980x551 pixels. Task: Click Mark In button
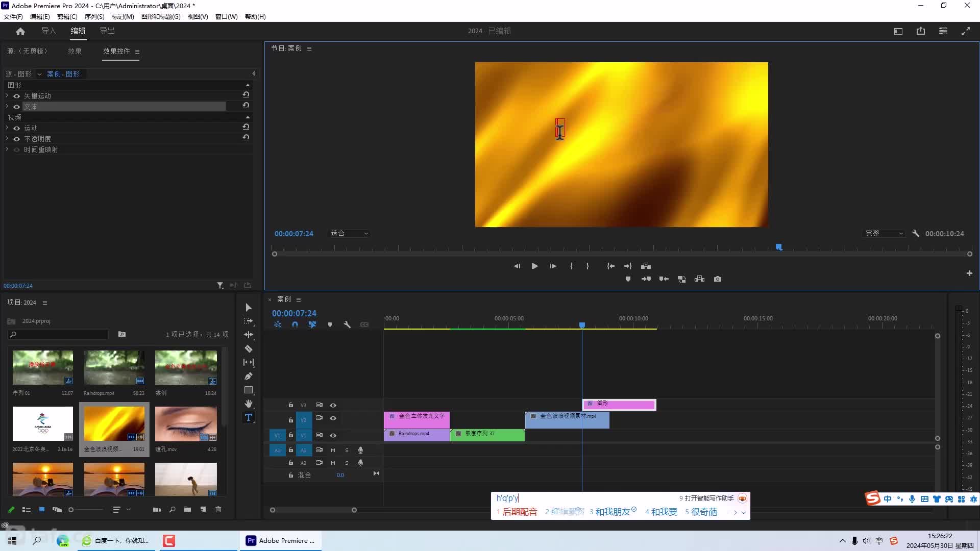[x=571, y=266]
